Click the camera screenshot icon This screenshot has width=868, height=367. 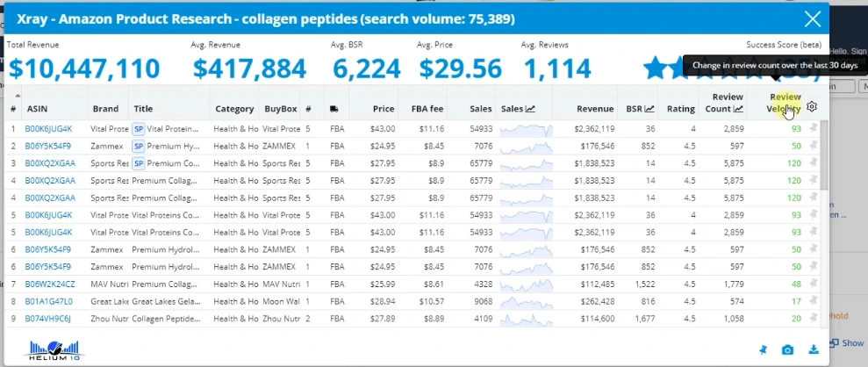coord(787,349)
